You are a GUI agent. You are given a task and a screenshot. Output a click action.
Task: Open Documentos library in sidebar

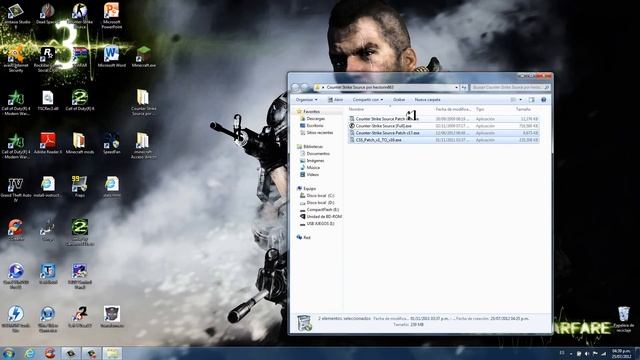coord(315,153)
